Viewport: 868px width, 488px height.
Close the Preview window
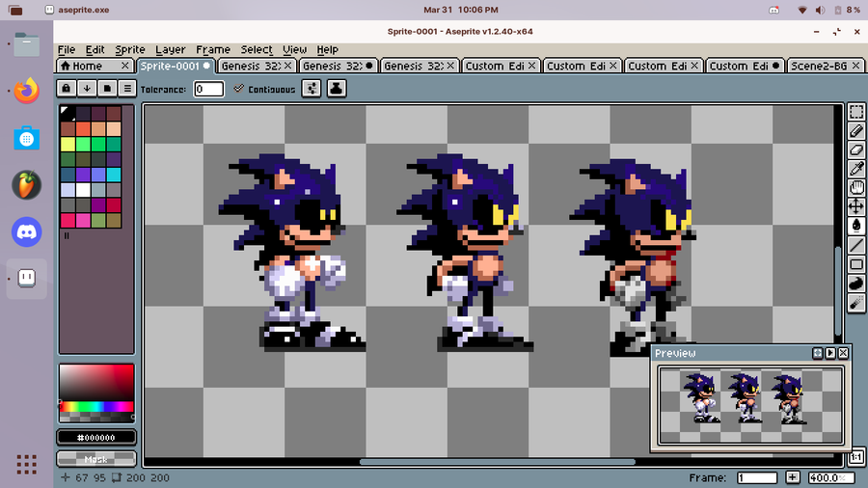point(843,353)
